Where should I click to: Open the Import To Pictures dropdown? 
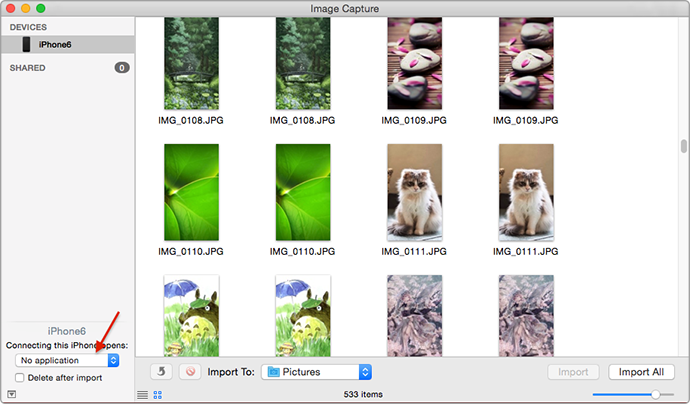[x=316, y=372]
